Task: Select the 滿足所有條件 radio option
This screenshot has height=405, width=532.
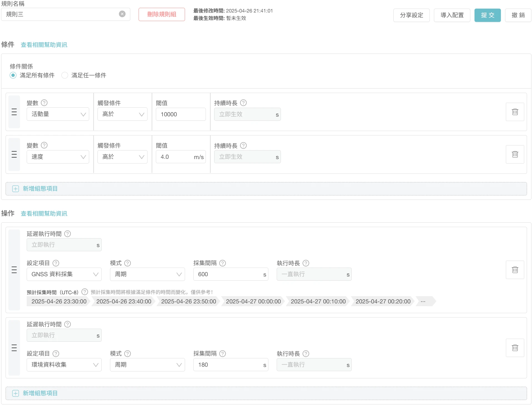Action: pos(13,76)
